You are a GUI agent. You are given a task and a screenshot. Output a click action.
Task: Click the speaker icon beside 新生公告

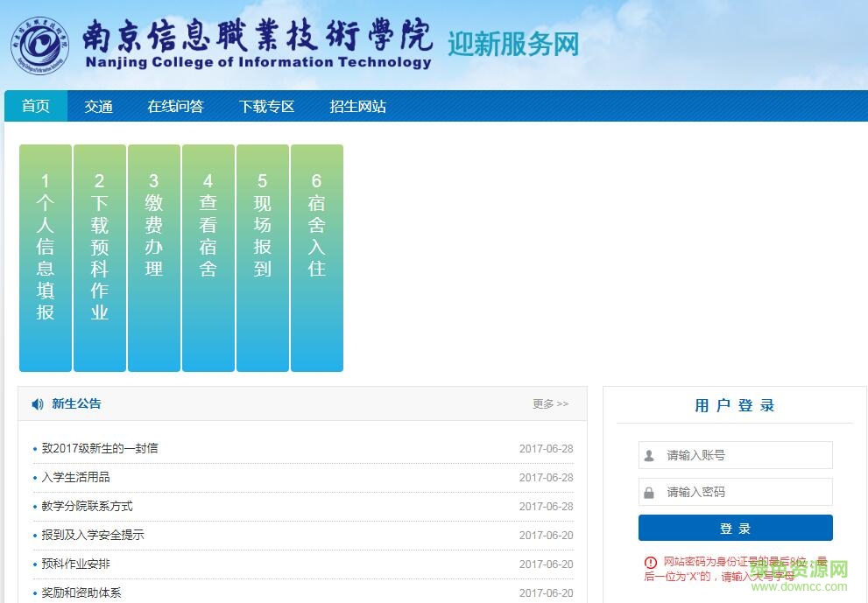[38, 403]
